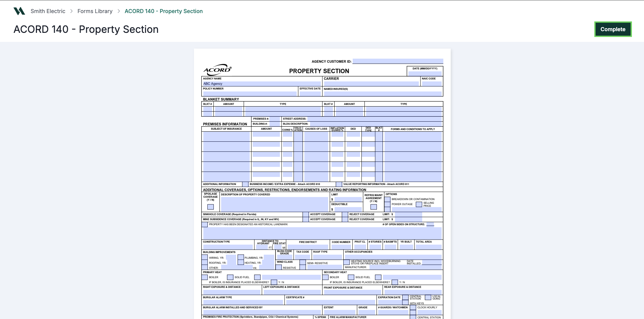
Task: Click the Complete button
Action: click(613, 29)
